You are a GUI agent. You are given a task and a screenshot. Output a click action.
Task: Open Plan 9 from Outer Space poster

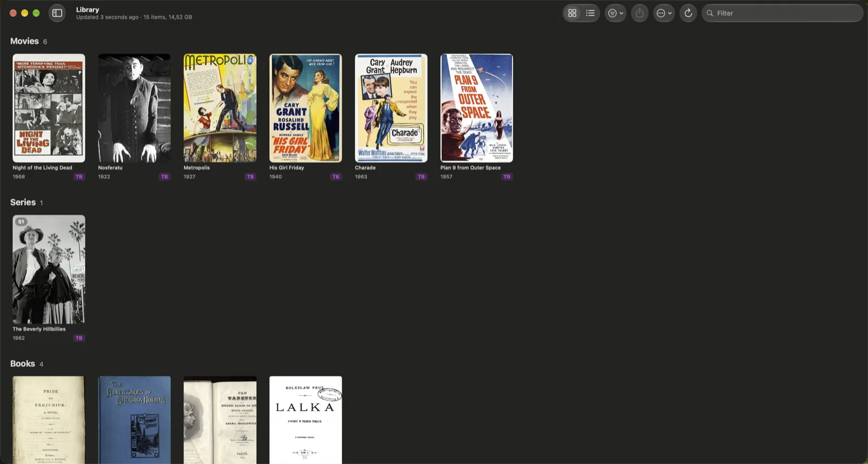[x=476, y=108]
